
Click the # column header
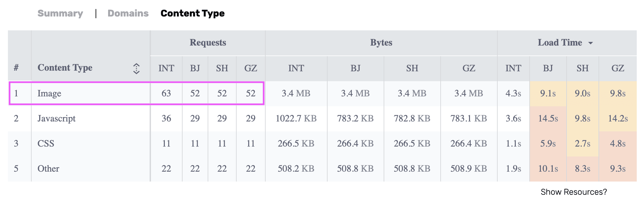coord(16,68)
